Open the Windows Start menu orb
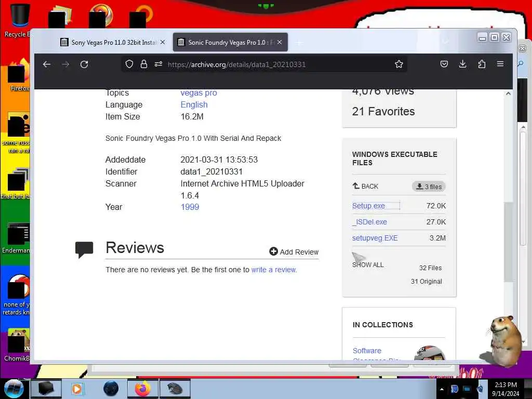 pos(14,389)
